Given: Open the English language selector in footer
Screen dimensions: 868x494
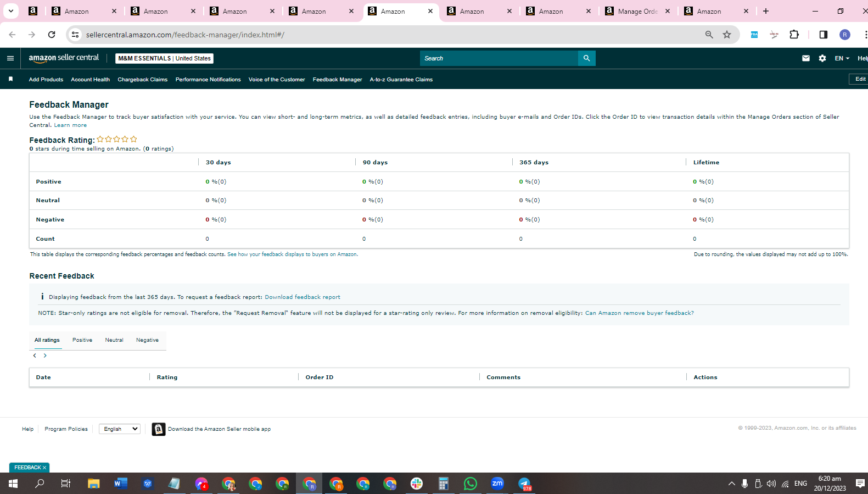Looking at the screenshot, I should click(120, 429).
